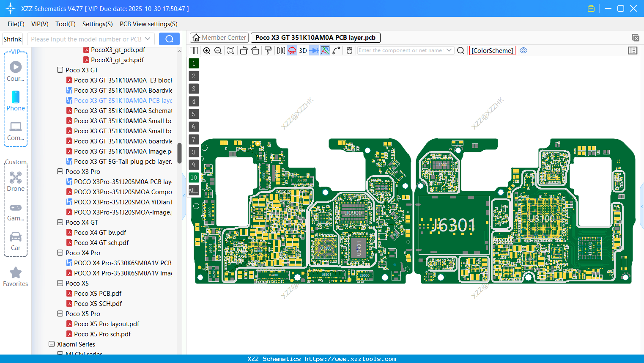Select the mirror/flip board tool
The height and width of the screenshot is (363, 644).
click(282, 50)
